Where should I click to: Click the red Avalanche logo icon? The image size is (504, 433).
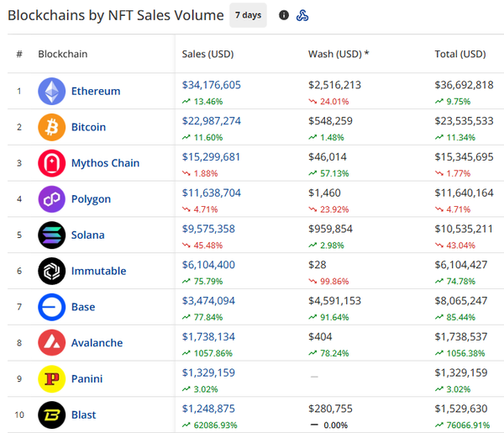(51, 343)
